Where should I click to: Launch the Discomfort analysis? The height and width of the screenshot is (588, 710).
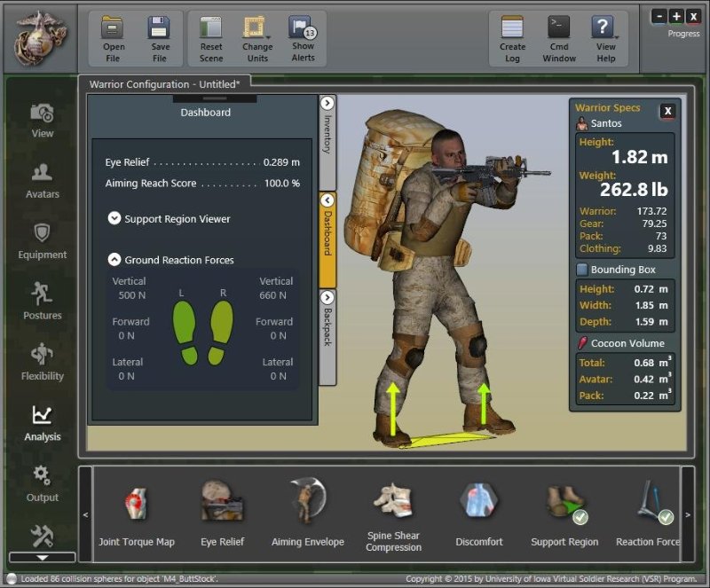[477, 514]
